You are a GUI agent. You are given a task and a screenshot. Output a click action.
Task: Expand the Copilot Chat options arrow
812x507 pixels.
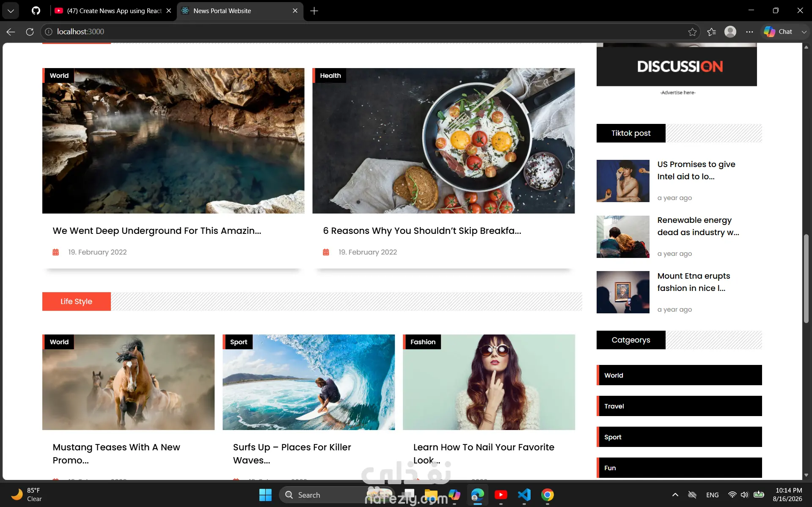[x=804, y=32]
